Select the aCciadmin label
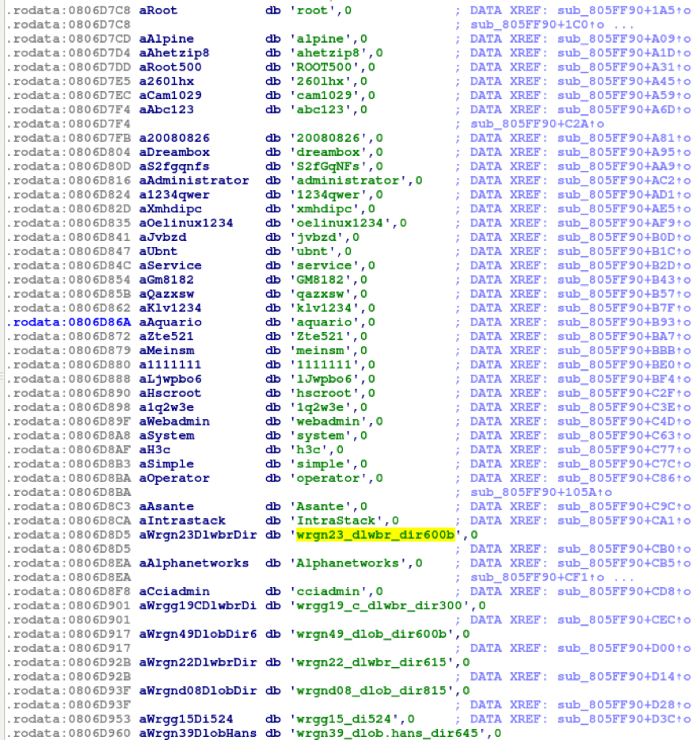Screen dimensions: 700x740 pyautogui.click(x=173, y=592)
